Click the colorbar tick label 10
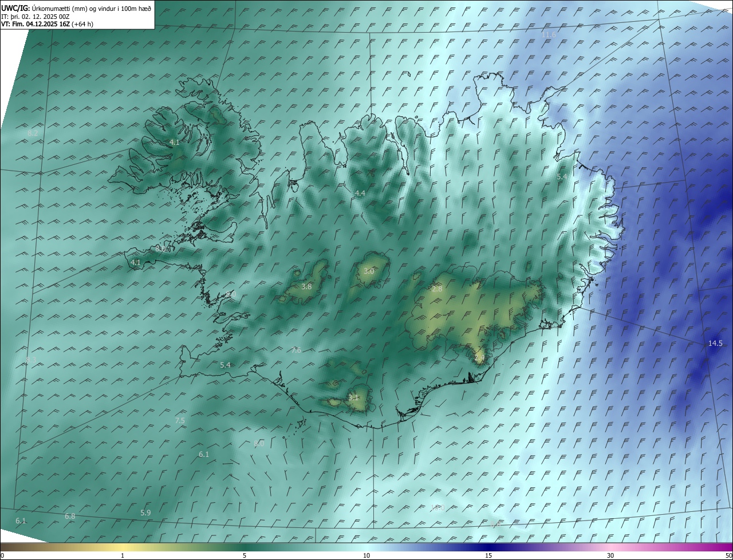733x560 pixels. pos(366,555)
